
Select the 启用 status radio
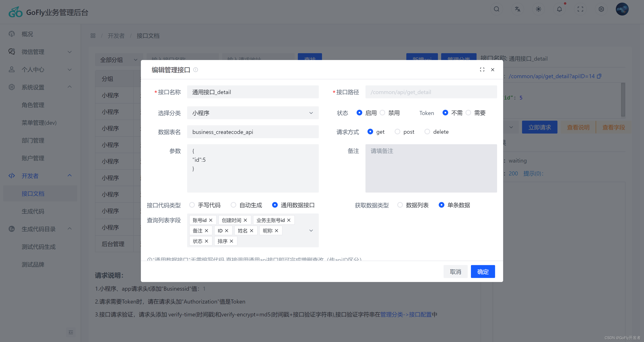coord(359,113)
